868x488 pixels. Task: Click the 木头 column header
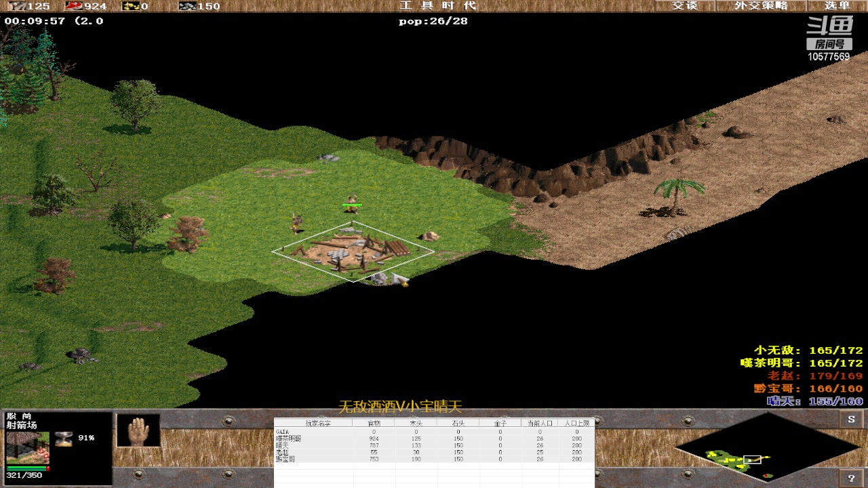click(x=416, y=423)
